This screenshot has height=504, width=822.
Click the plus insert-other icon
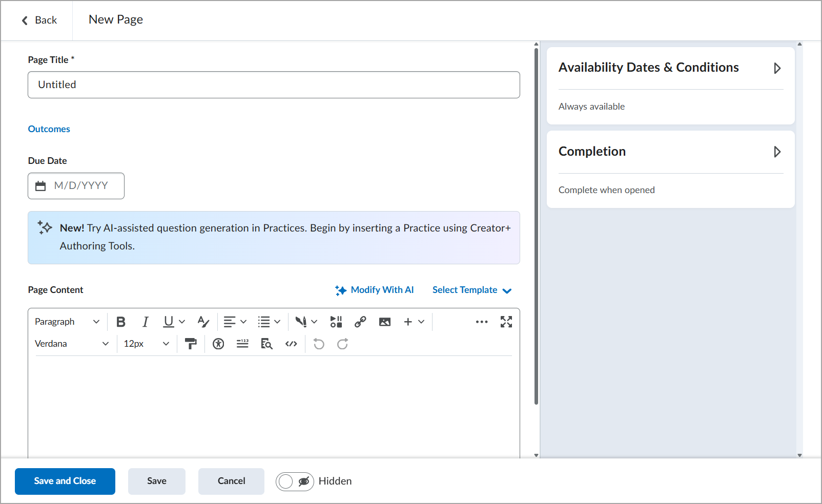[x=408, y=322]
